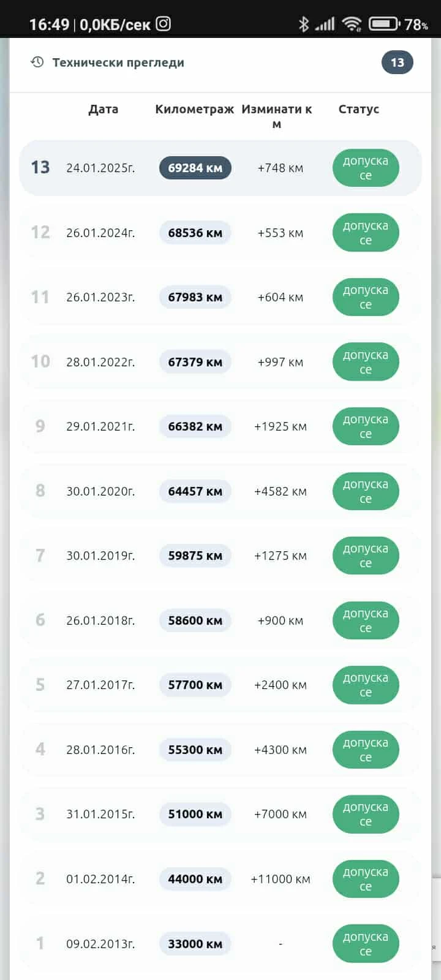Click the history clock icon beside Технически прегледи
The height and width of the screenshot is (980, 441).
37,62
